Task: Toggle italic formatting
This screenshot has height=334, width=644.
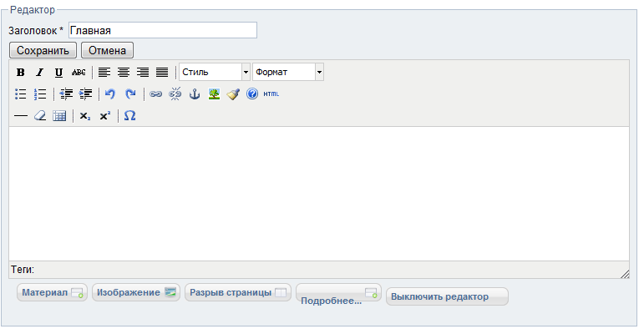Action: (39, 73)
